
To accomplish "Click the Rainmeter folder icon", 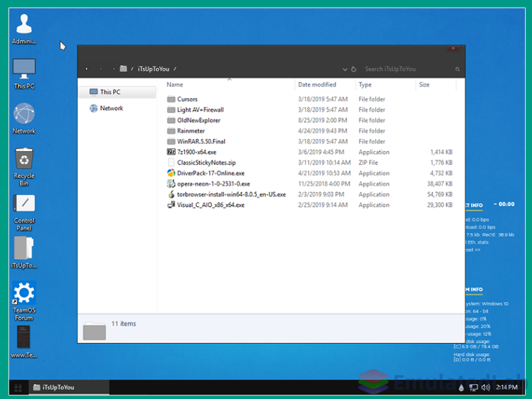I will [172, 131].
